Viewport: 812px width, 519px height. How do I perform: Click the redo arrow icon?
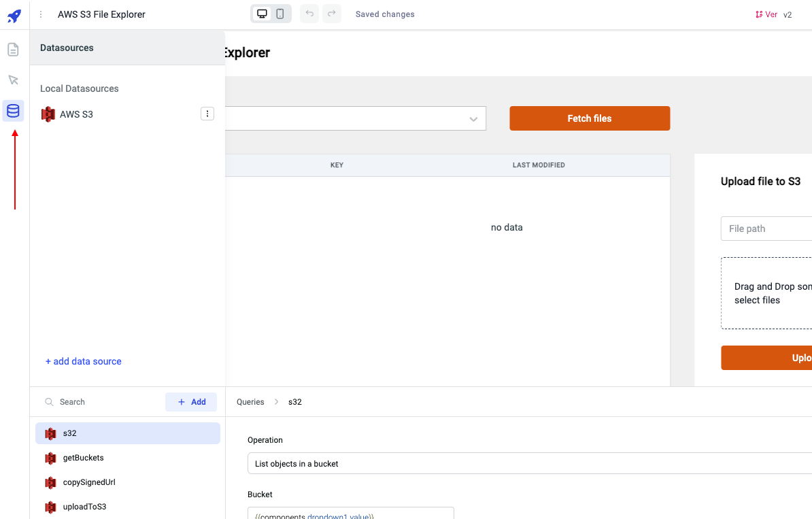click(x=331, y=14)
